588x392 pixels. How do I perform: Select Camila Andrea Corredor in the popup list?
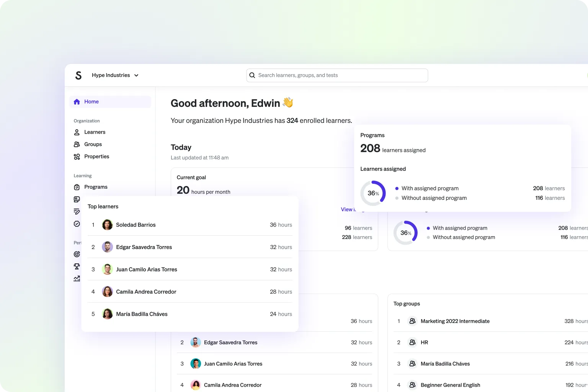click(x=190, y=292)
